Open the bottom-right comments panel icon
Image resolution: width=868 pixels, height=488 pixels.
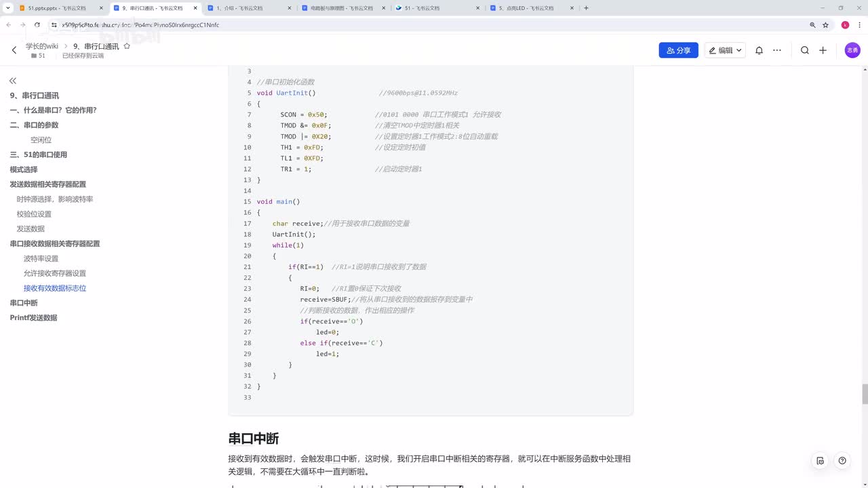[x=820, y=460]
